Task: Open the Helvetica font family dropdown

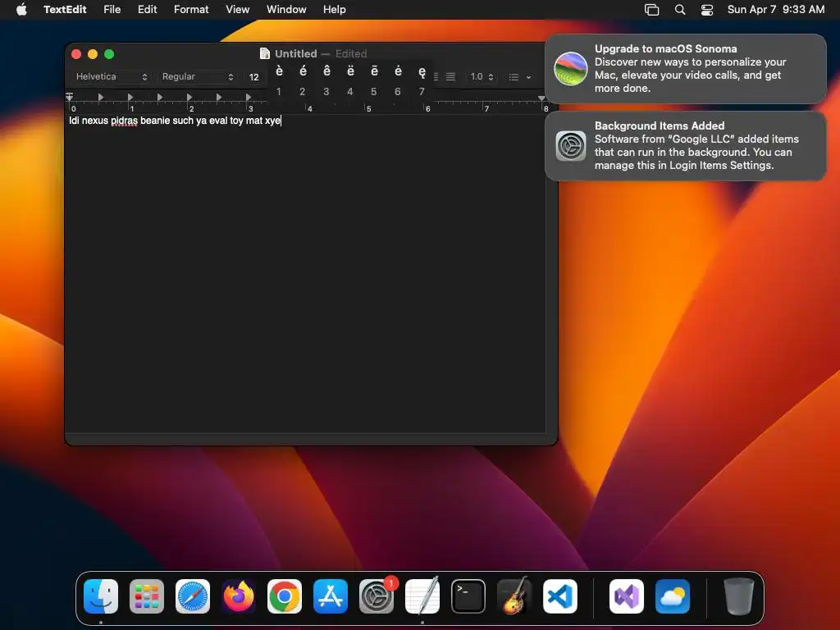Action: click(111, 76)
